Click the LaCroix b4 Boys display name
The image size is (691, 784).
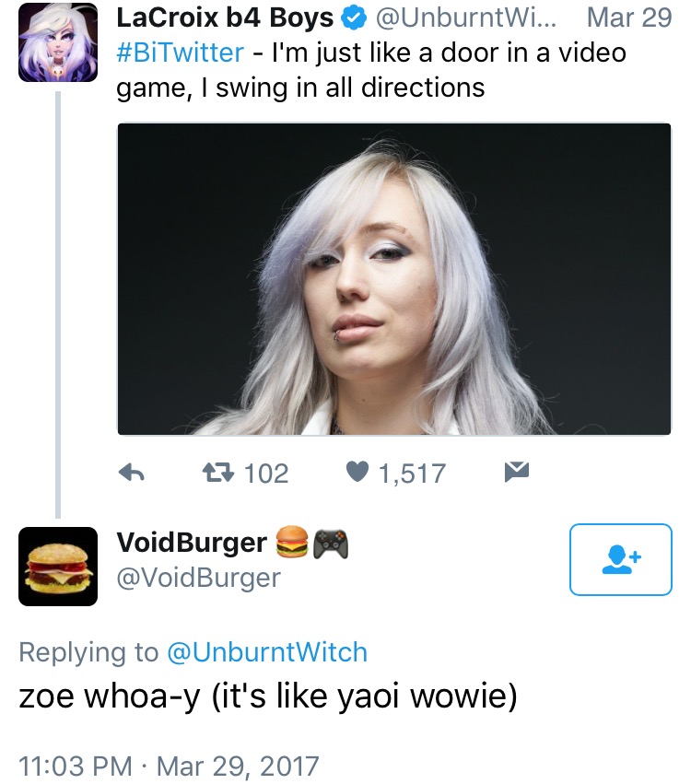coord(225,18)
